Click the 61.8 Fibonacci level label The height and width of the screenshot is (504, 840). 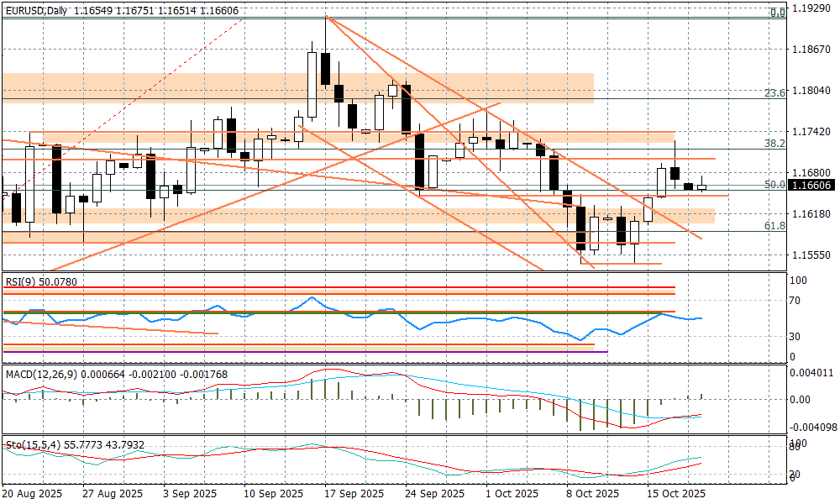[x=775, y=226]
